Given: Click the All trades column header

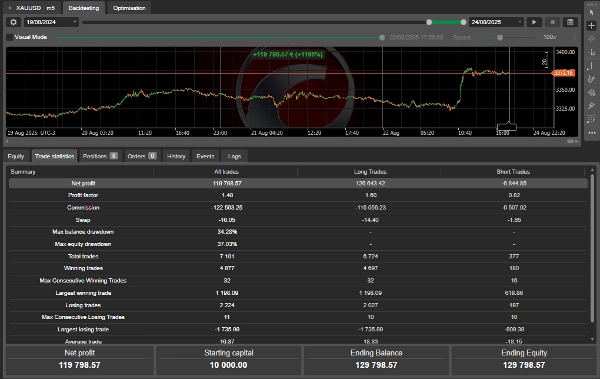Looking at the screenshot, I should 226,172.
